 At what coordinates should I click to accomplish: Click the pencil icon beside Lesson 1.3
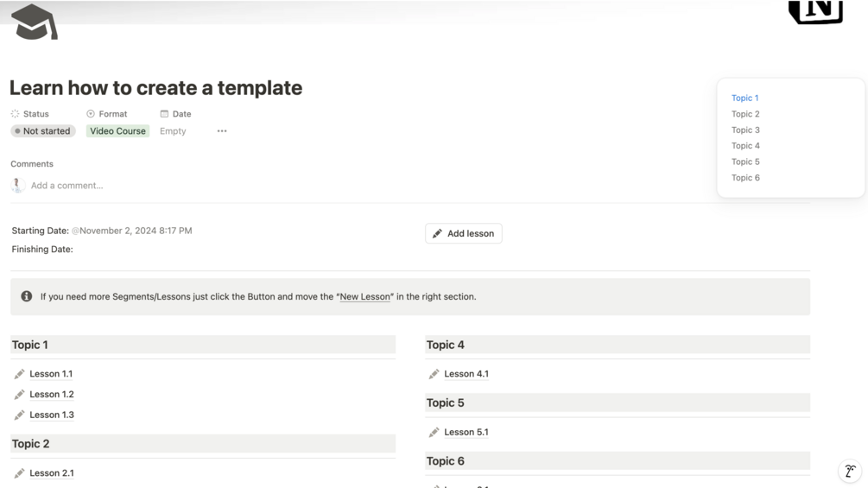point(19,415)
